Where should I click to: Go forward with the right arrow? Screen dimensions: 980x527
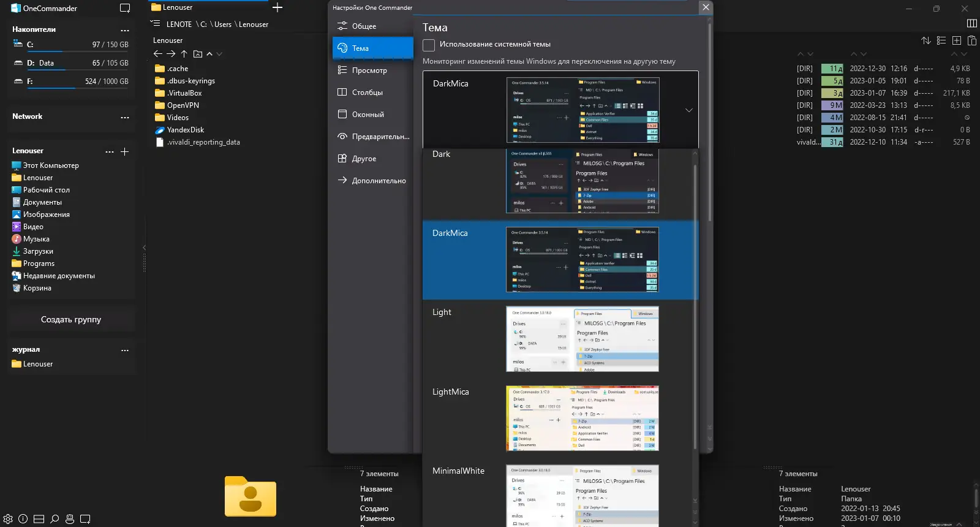coord(171,54)
